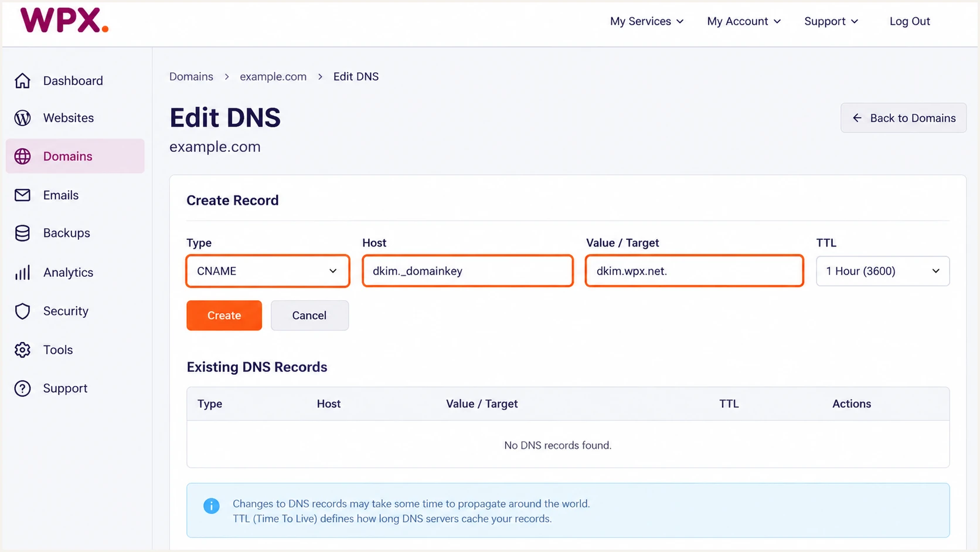Click the Domains globe icon
The image size is (980, 552).
(22, 156)
